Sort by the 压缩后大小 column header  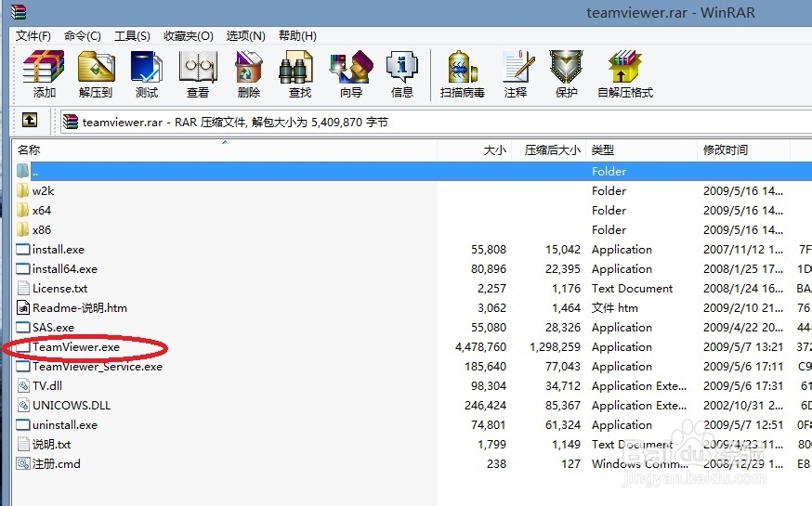point(549,150)
